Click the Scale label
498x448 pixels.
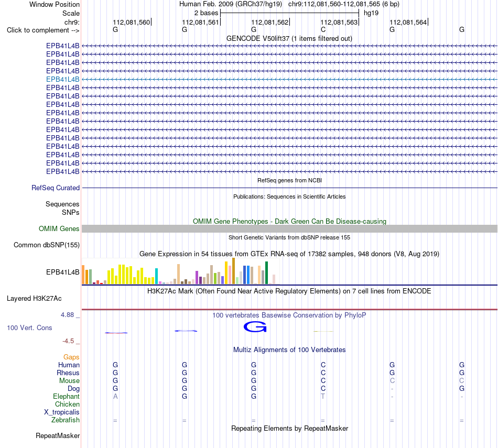[71, 13]
